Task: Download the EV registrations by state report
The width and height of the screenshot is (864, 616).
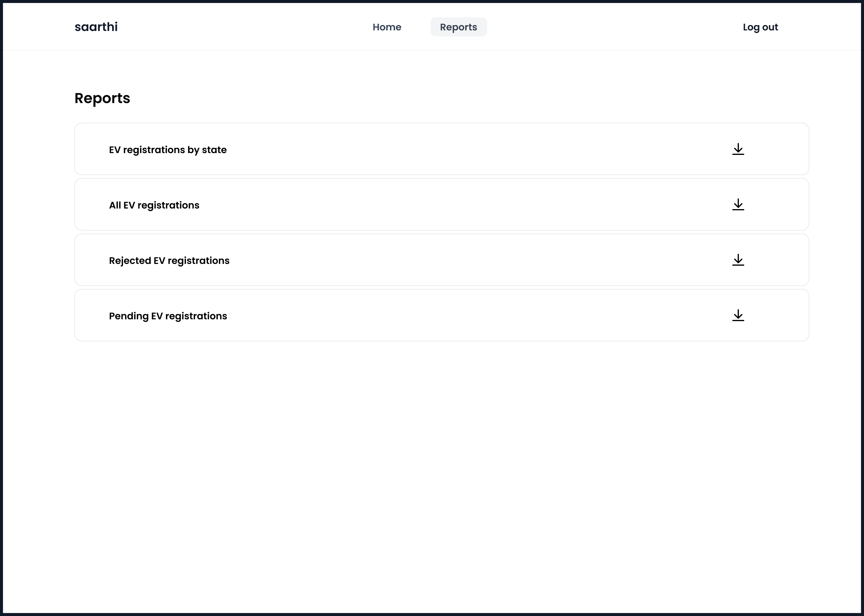Action: (738, 149)
